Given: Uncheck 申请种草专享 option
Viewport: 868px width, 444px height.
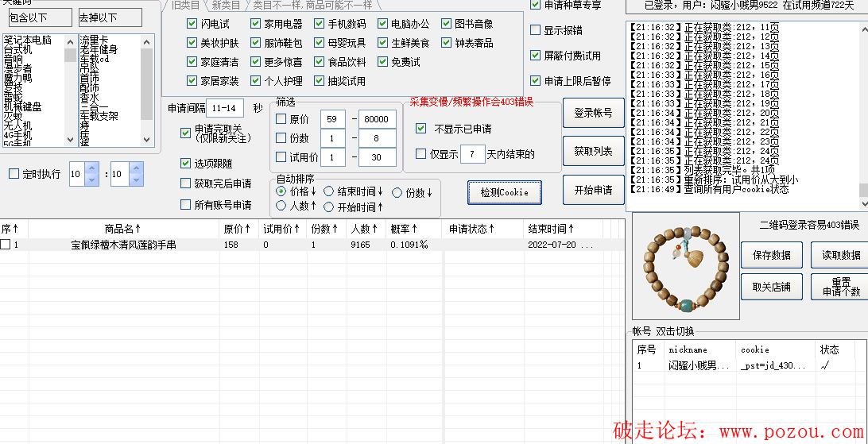Looking at the screenshot, I should click(535, 5).
